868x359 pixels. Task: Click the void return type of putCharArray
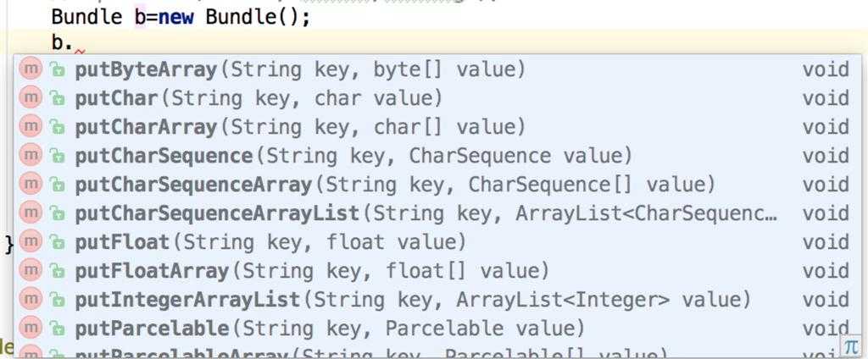coord(826,127)
